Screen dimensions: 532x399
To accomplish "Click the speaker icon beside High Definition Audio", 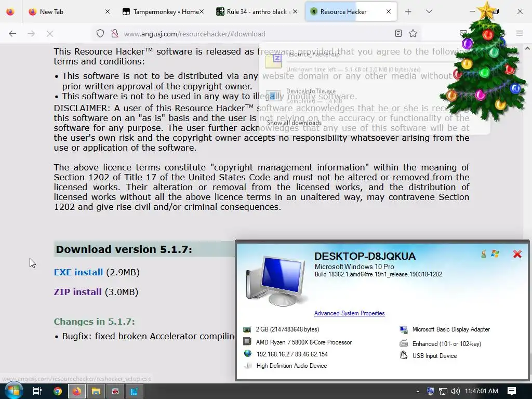I will pyautogui.click(x=248, y=365).
